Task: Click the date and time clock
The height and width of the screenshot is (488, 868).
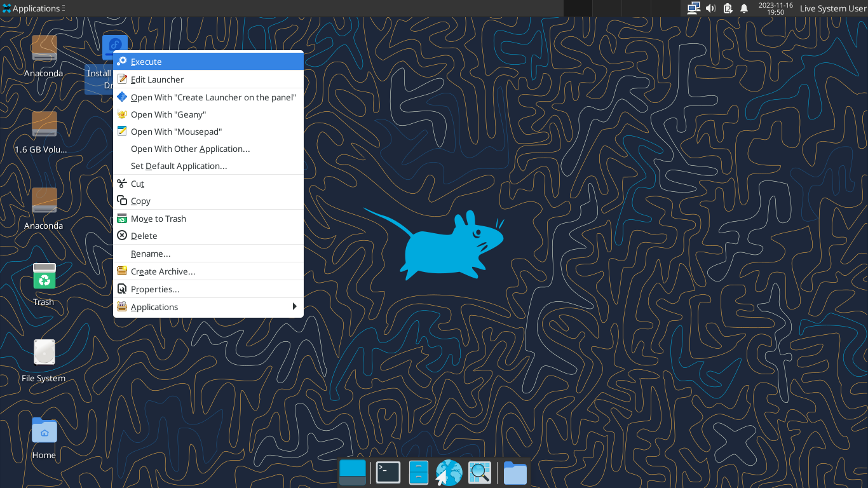Action: click(775, 8)
